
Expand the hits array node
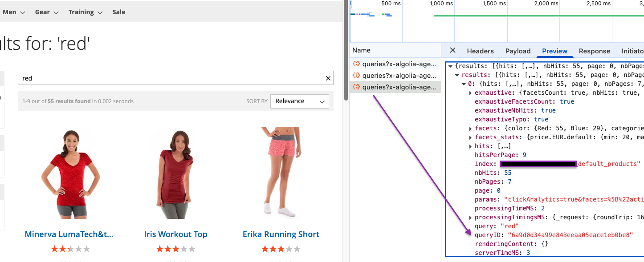(471, 146)
